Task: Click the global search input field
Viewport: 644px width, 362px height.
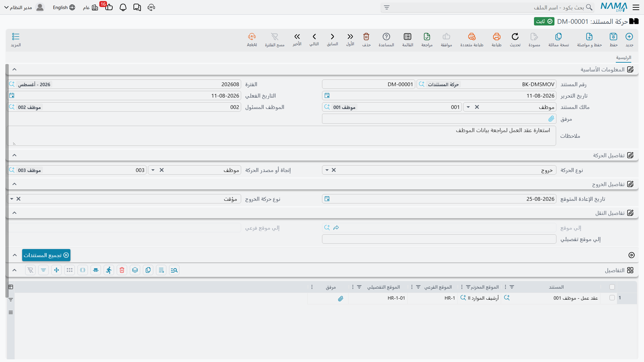Action: pyautogui.click(x=487, y=7)
